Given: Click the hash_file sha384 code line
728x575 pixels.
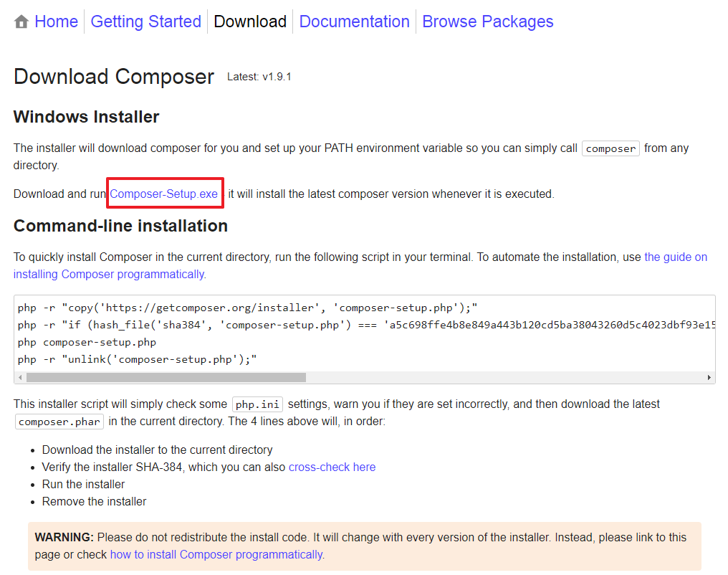Looking at the screenshot, I should pyautogui.click(x=366, y=325).
